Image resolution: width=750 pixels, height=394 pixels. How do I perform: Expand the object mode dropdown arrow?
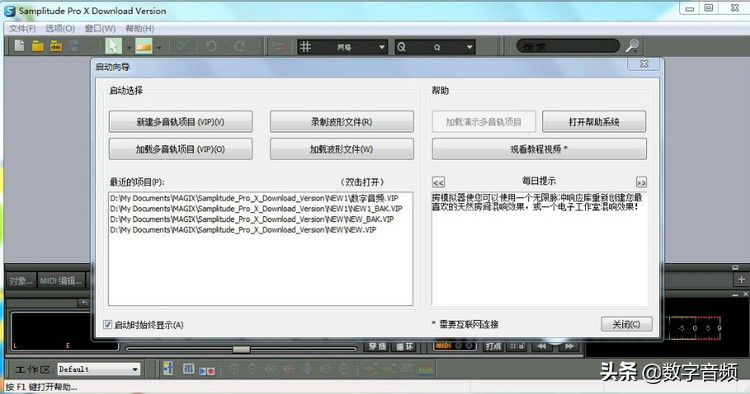point(159,47)
